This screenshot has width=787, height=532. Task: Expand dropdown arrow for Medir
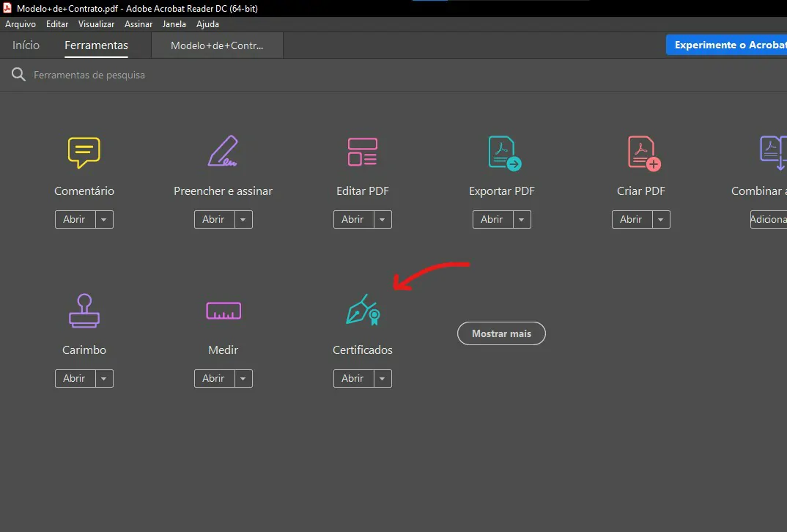click(x=243, y=378)
